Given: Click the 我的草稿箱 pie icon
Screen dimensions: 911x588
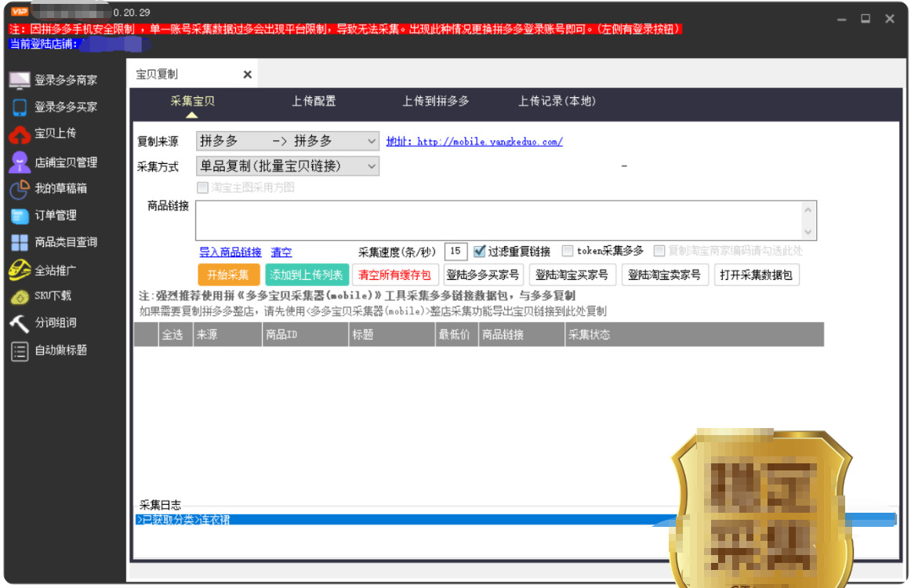Looking at the screenshot, I should 20,189.
